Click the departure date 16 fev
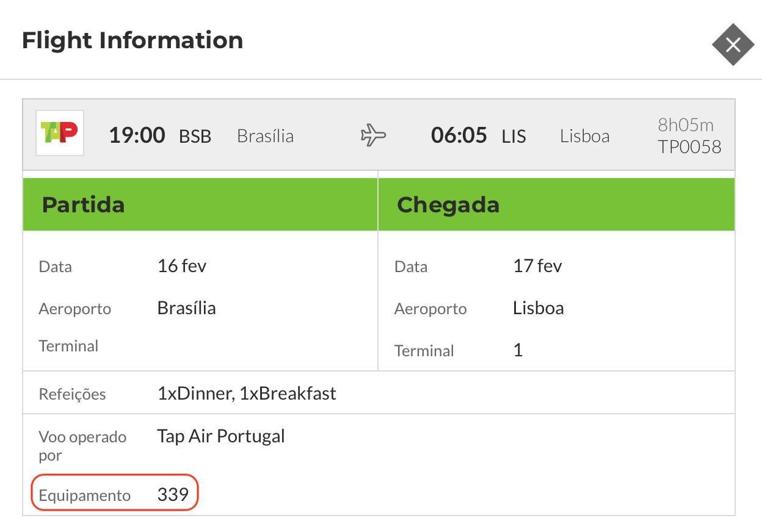762x532 pixels. click(182, 266)
